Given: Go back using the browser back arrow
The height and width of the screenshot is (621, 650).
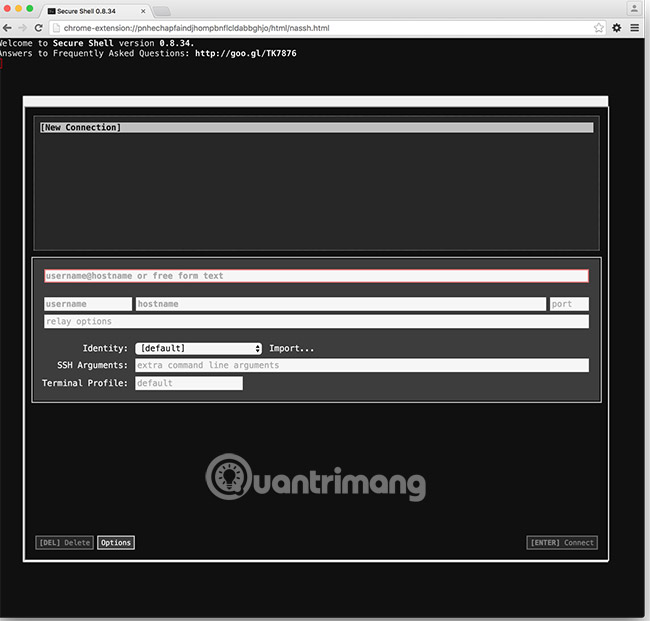Looking at the screenshot, I should pyautogui.click(x=7, y=28).
